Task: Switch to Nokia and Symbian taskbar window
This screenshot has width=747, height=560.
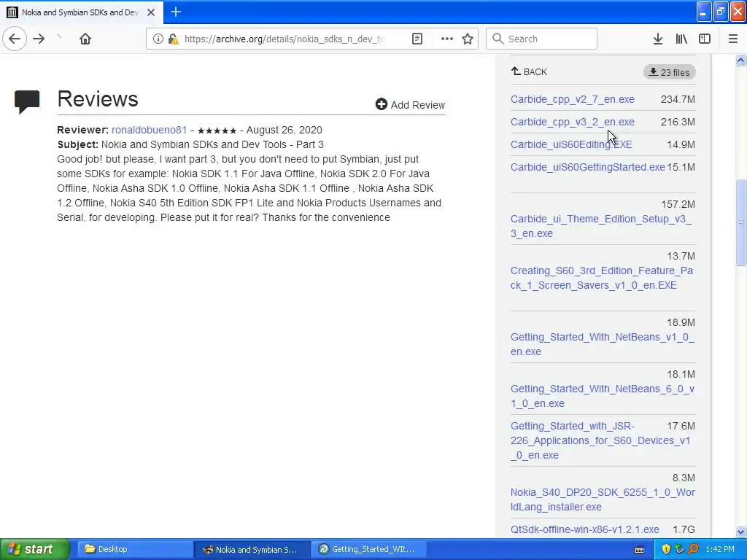Action: 252,549
